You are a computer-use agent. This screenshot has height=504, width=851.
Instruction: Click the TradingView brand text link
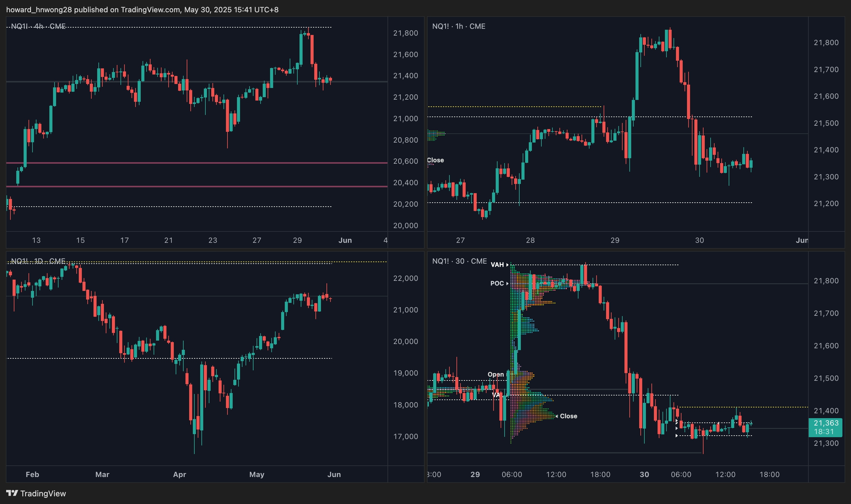click(43, 493)
